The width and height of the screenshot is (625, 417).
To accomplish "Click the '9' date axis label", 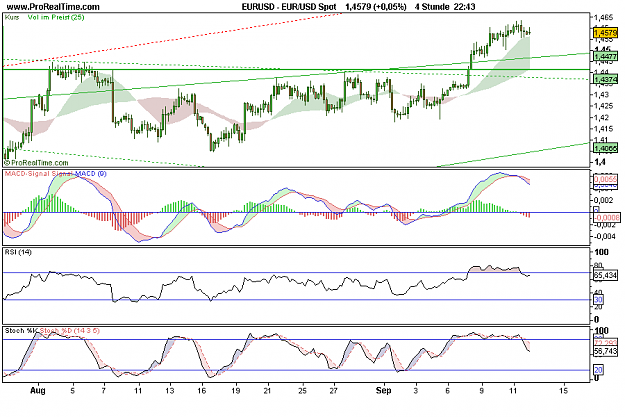I will 482,390.
